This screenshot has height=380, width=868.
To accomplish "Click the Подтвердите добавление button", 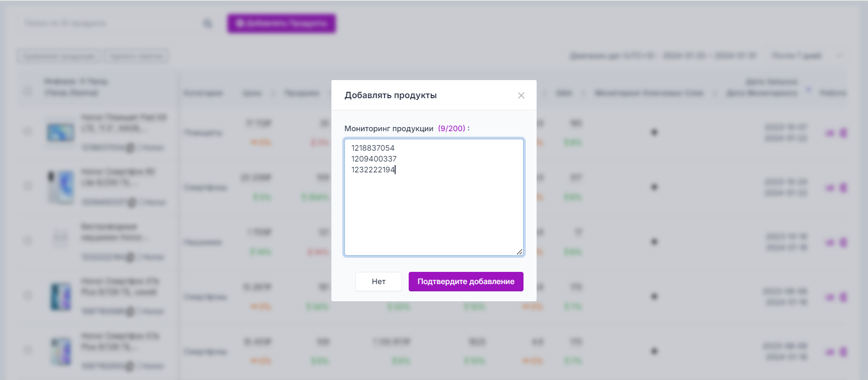I will click(x=466, y=281).
